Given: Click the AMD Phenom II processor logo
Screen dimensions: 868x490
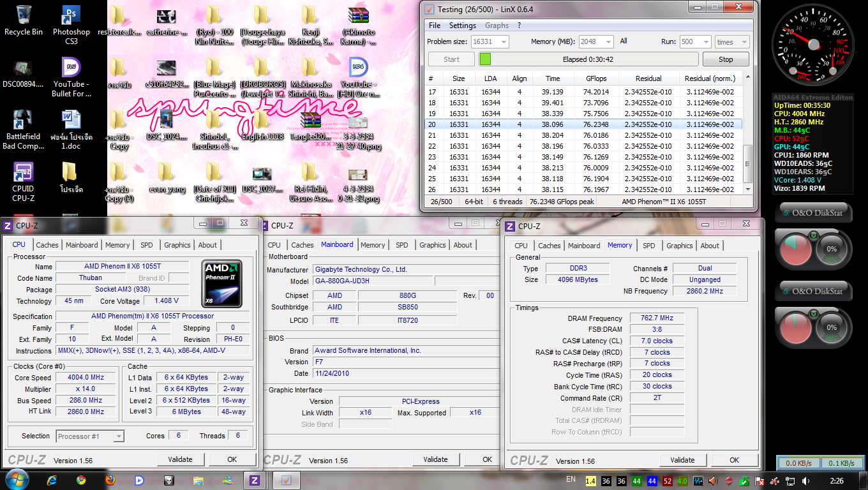Looking at the screenshot, I should (221, 283).
